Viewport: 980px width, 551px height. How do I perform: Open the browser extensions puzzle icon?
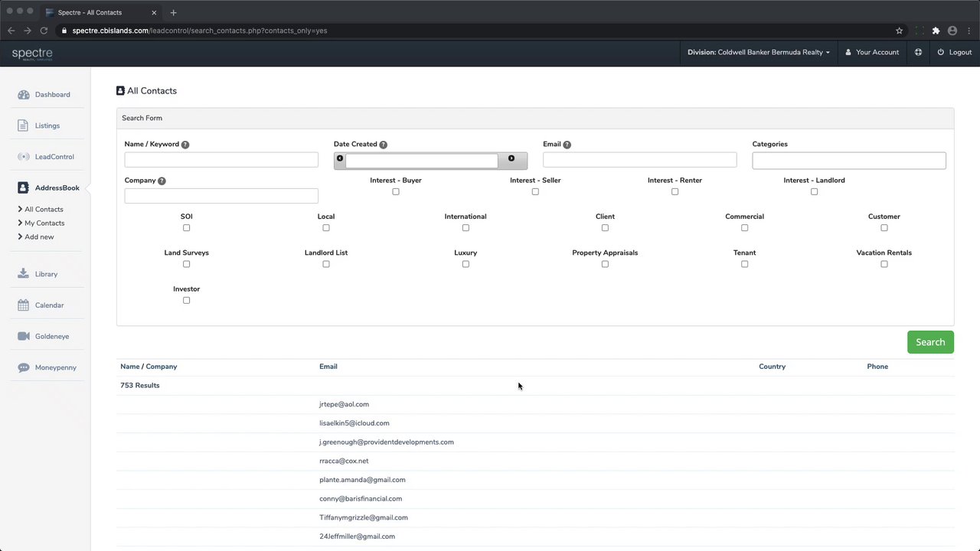pos(936,31)
